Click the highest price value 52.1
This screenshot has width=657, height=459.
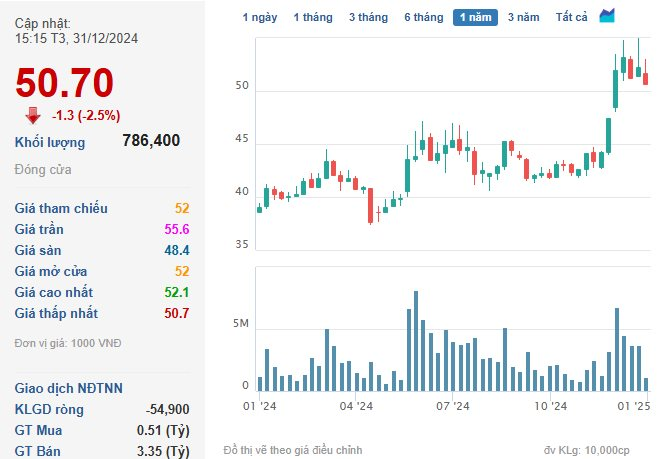pos(177,292)
